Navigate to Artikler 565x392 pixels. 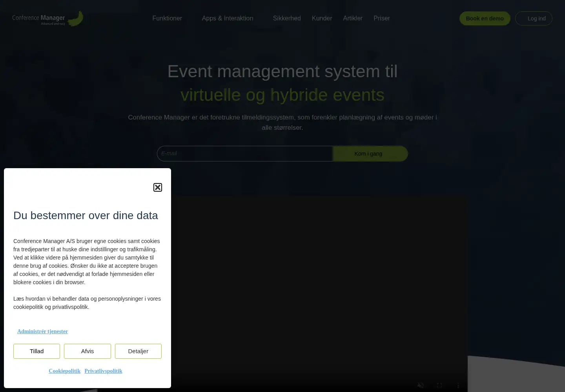353,18
